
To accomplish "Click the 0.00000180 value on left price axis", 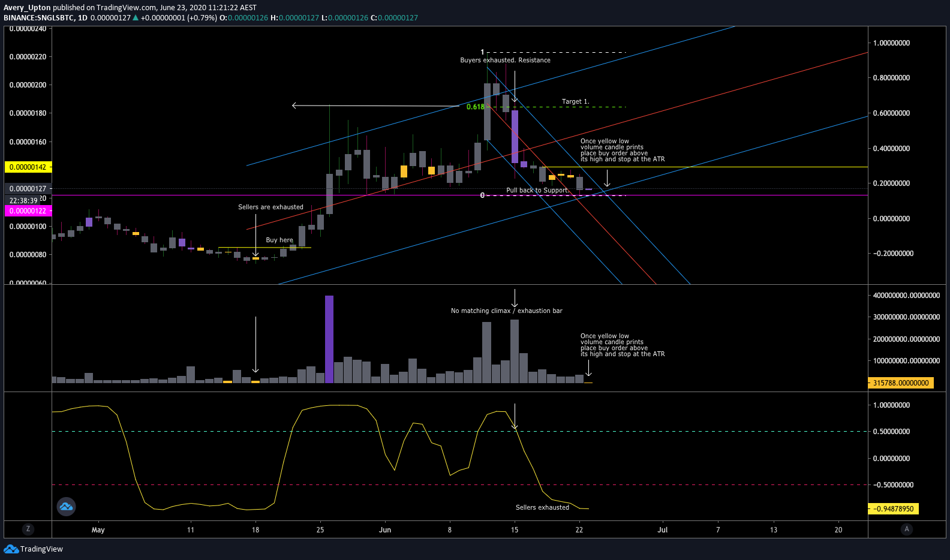I will coord(28,113).
